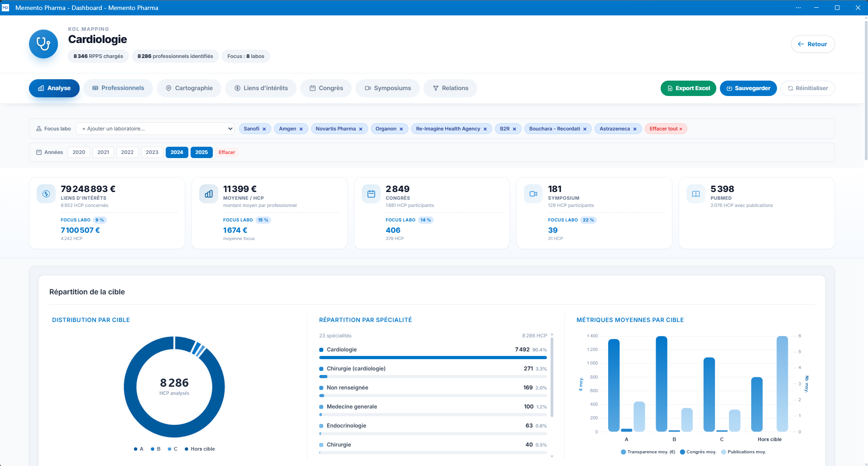
Task: Open the Symposiums tab
Action: 388,88
